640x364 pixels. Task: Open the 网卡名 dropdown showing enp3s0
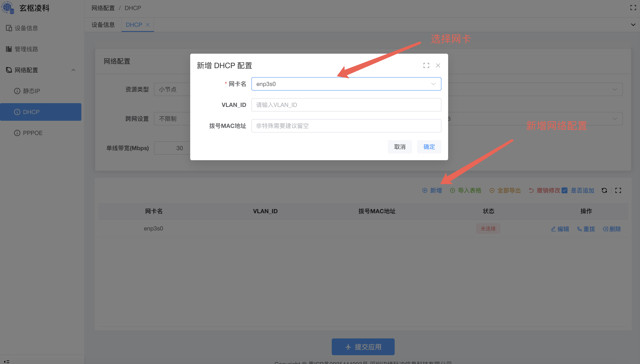click(346, 84)
